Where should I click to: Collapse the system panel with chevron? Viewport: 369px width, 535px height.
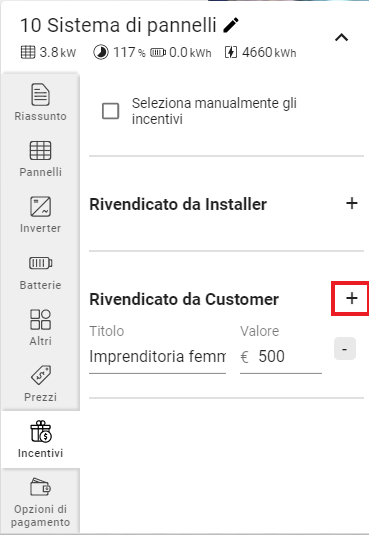(341, 37)
